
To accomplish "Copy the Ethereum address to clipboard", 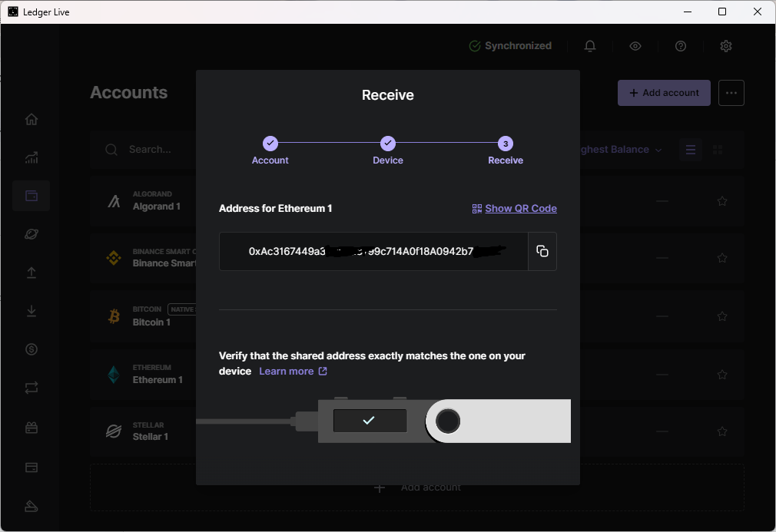I will 542,251.
